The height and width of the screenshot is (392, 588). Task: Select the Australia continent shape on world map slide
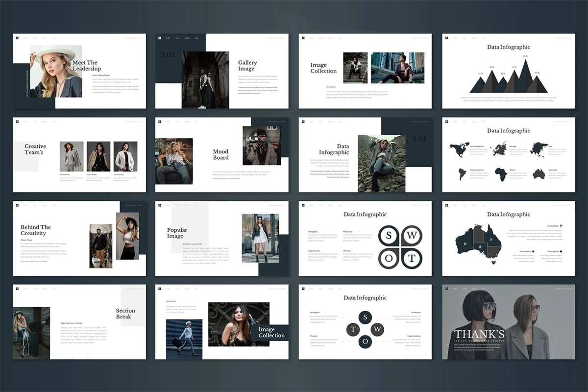(x=539, y=174)
